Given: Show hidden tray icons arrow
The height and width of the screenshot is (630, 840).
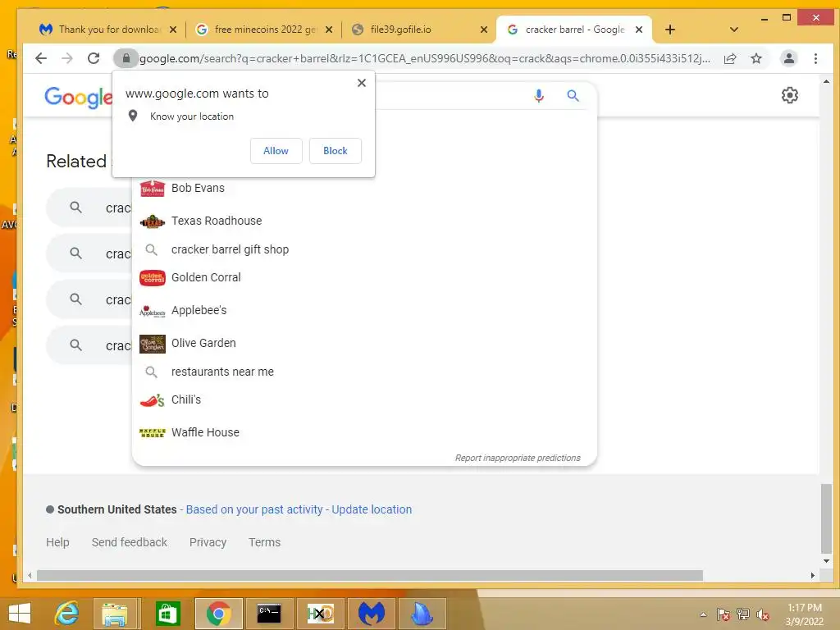Looking at the screenshot, I should coord(703,614).
